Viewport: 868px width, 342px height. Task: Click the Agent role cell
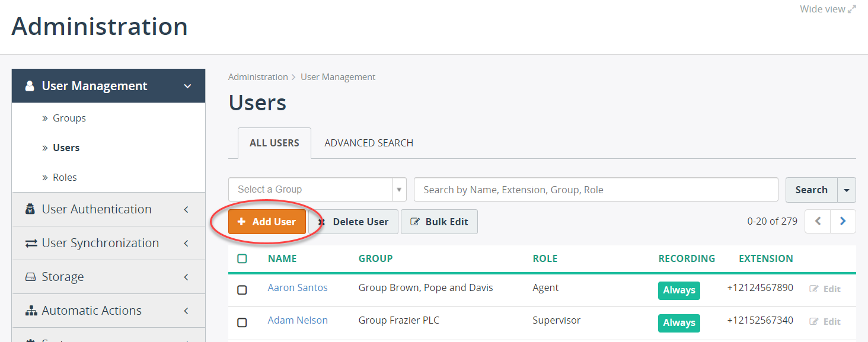coord(545,288)
